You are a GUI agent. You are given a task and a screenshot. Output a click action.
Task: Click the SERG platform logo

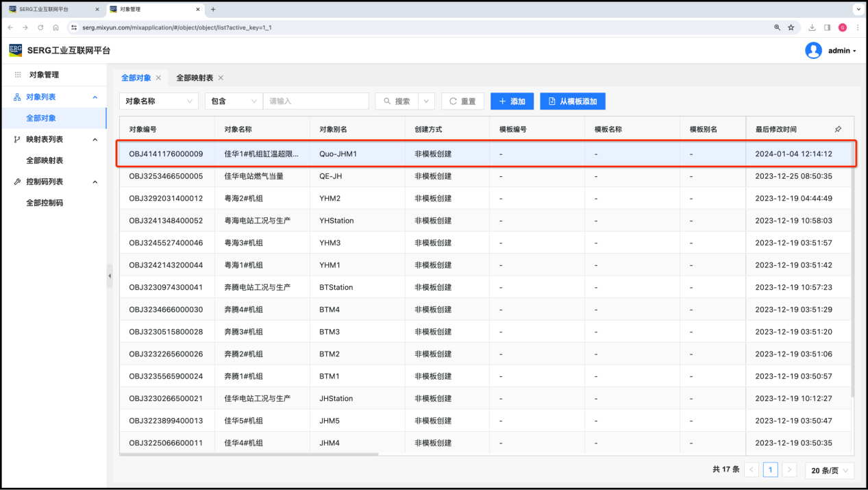click(x=16, y=50)
